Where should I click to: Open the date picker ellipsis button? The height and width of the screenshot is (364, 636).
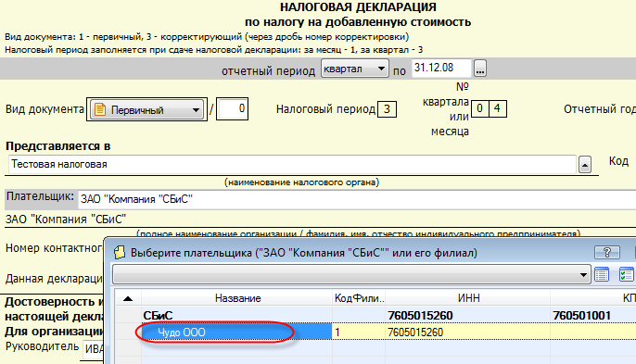480,69
